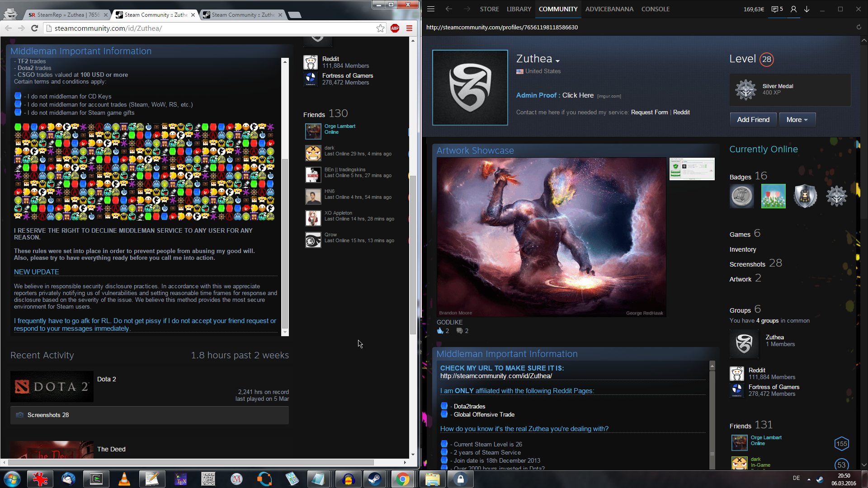Expand the Zuthea name history dropdown
This screenshot has width=868, height=488.
[x=557, y=61]
